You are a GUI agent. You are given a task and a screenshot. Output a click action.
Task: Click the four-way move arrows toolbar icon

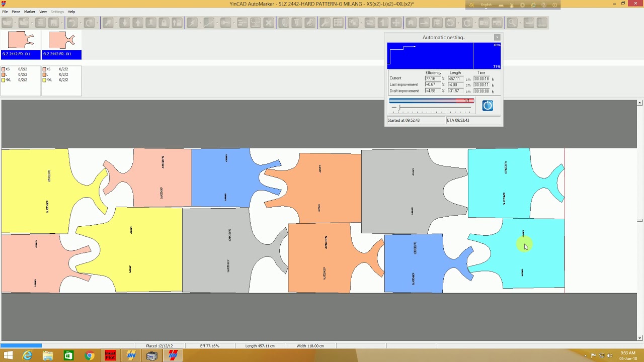coord(396,23)
